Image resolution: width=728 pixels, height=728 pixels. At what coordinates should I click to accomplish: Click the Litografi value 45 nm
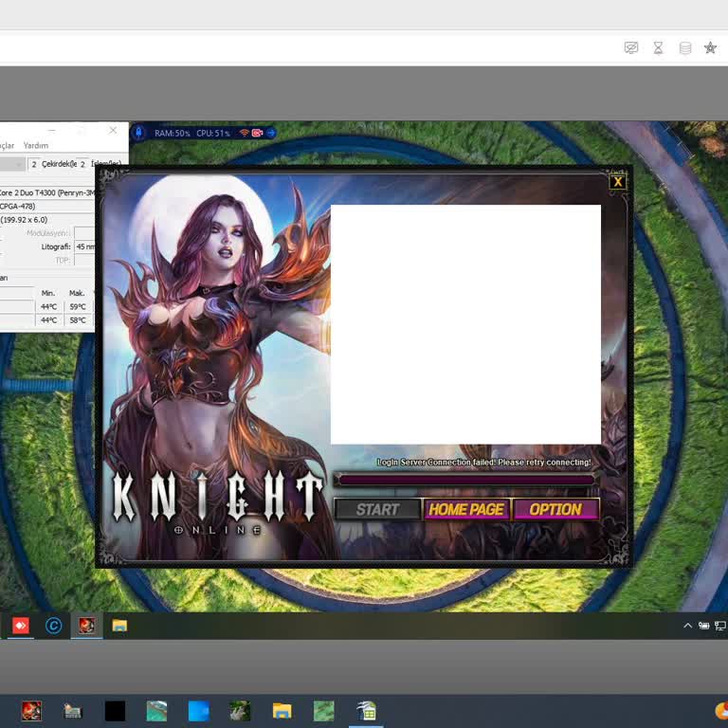coord(85,246)
